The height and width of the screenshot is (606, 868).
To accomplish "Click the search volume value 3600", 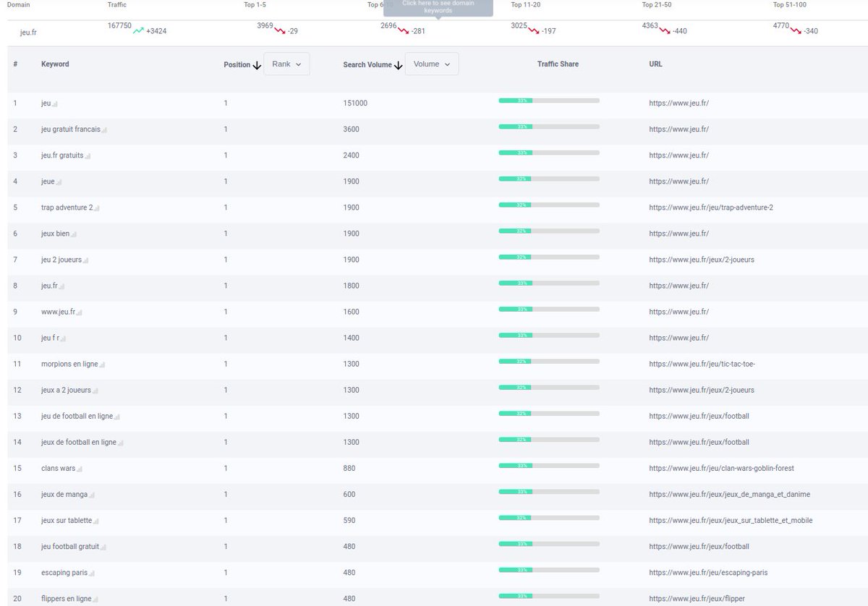I will (x=351, y=129).
